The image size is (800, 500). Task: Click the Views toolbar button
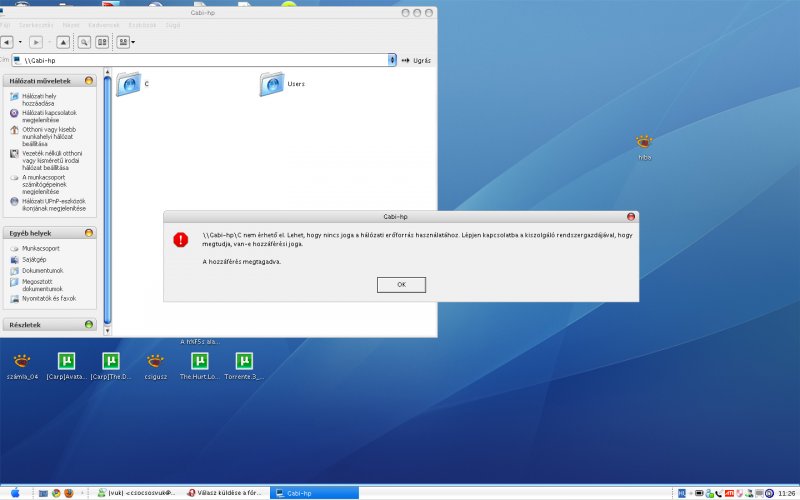123,42
